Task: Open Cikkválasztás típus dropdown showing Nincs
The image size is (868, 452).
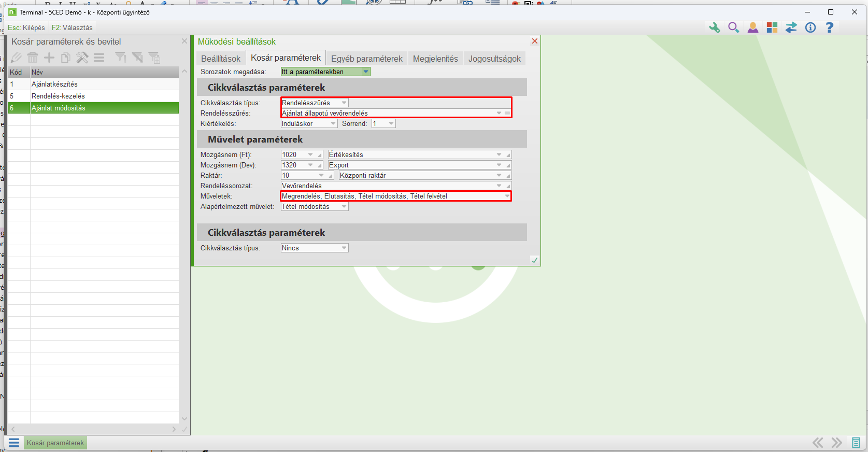Action: (344, 248)
